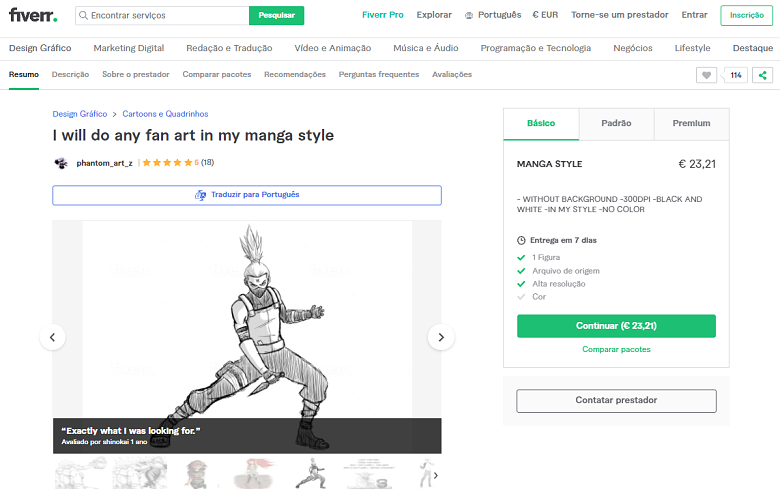Select the red-haired figure thumbnail
The width and height of the screenshot is (780, 498).
click(253, 474)
